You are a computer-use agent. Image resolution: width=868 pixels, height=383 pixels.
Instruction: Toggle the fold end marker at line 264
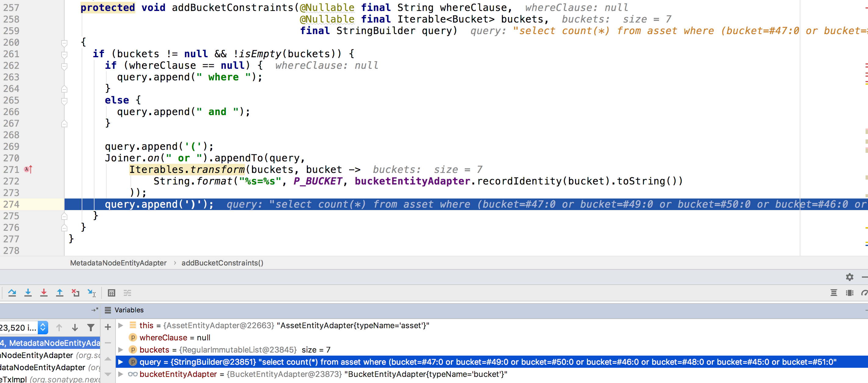coord(64,89)
